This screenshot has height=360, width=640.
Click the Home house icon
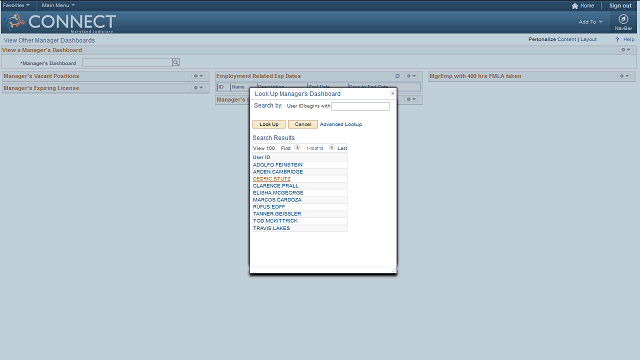(x=575, y=6)
